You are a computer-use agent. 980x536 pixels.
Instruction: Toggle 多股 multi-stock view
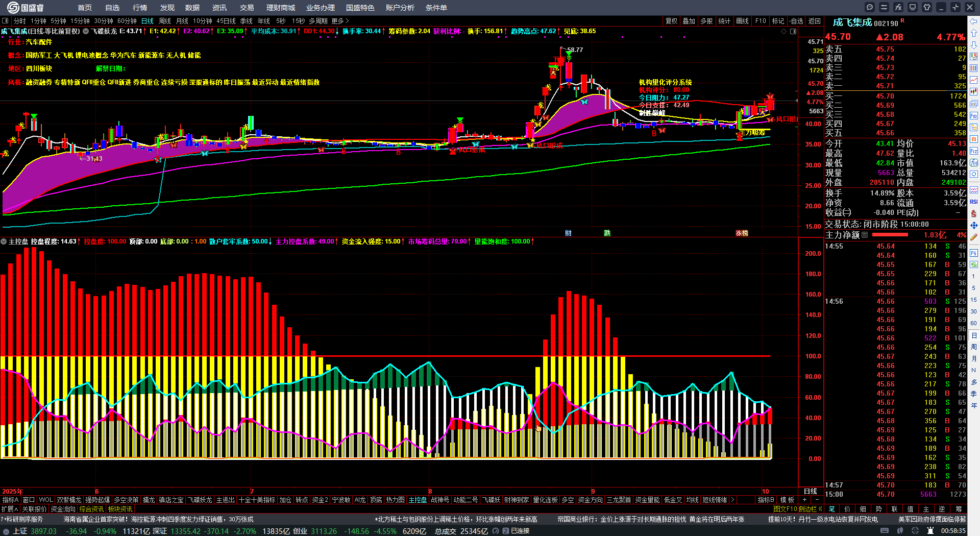tap(706, 21)
